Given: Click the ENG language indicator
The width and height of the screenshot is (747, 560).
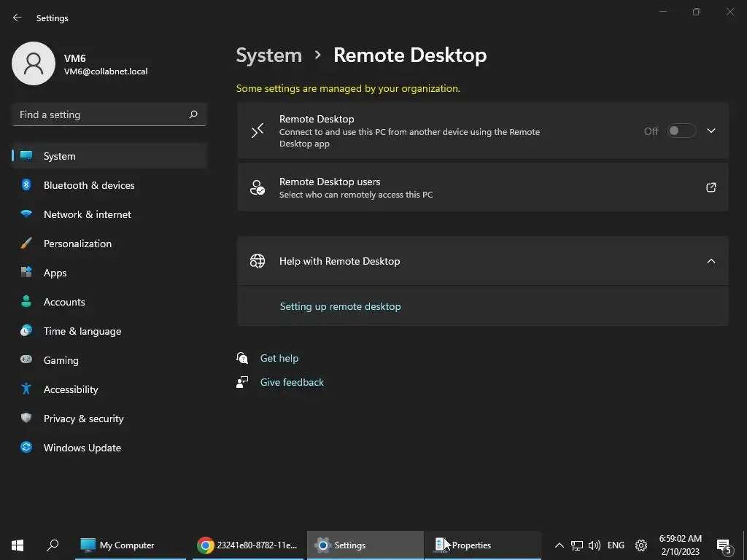Looking at the screenshot, I should click(616, 545).
